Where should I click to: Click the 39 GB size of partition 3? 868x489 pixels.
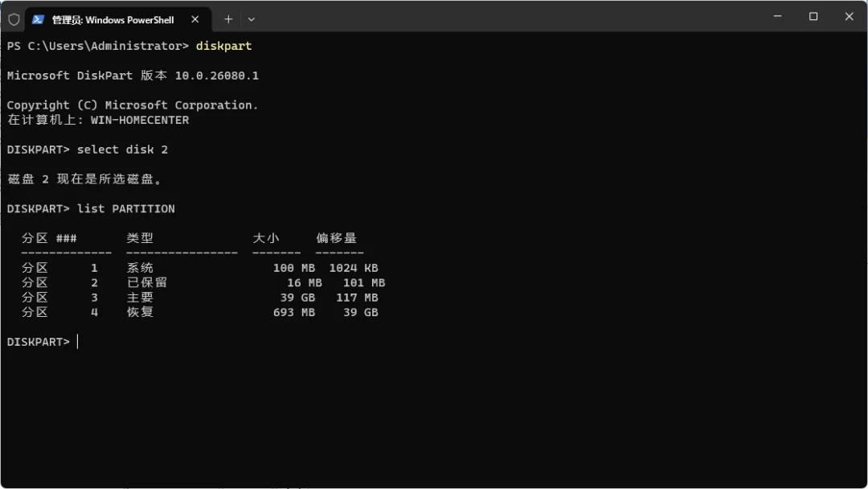pyautogui.click(x=297, y=298)
